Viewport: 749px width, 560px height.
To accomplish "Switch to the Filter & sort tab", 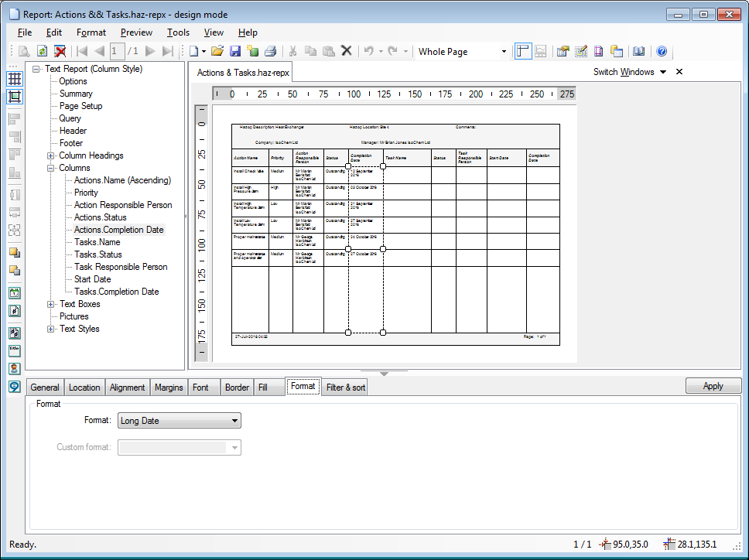I will [345, 388].
